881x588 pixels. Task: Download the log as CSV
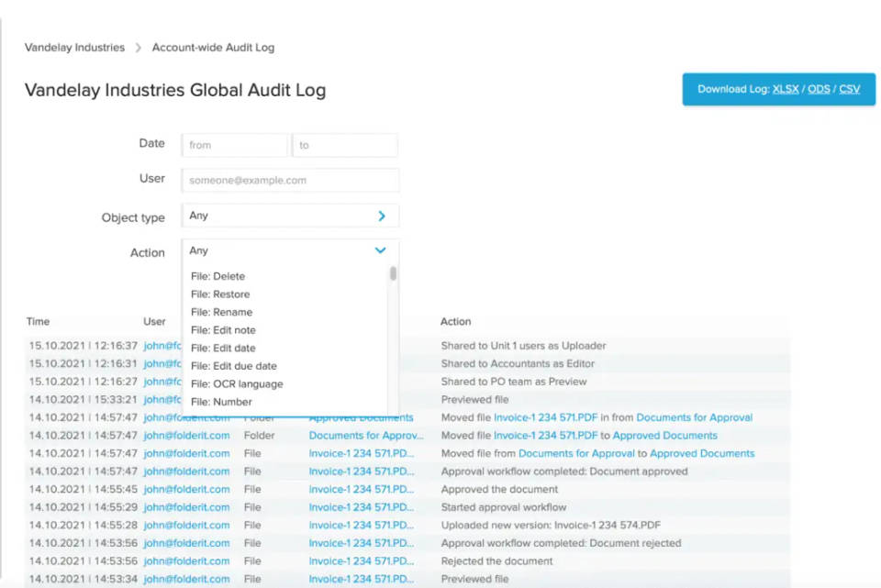(x=849, y=90)
